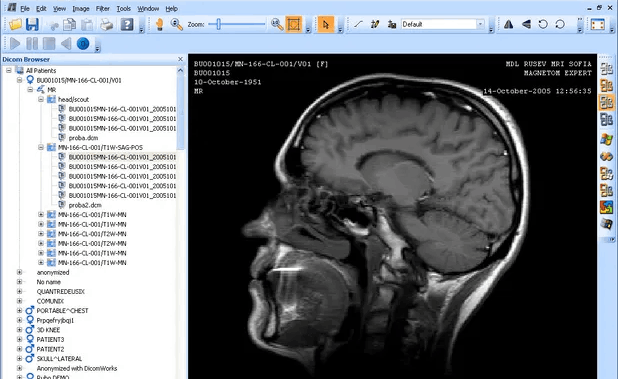
Task: Toggle the fit-to-window highlighted icon
Action: [x=294, y=24]
